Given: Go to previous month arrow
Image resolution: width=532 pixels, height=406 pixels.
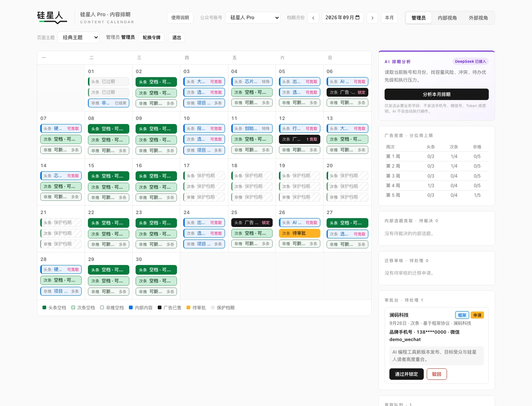Looking at the screenshot, I should pyautogui.click(x=313, y=18).
